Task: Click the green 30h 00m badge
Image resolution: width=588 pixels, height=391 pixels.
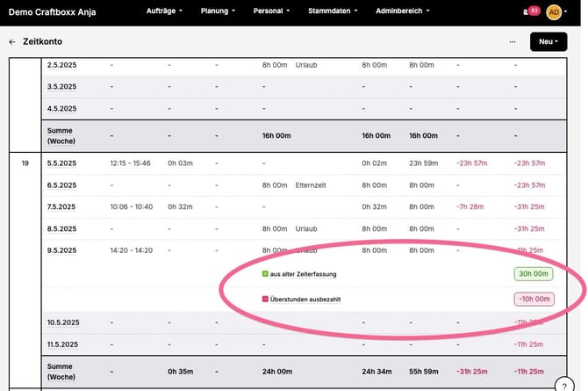Action: [534, 274]
